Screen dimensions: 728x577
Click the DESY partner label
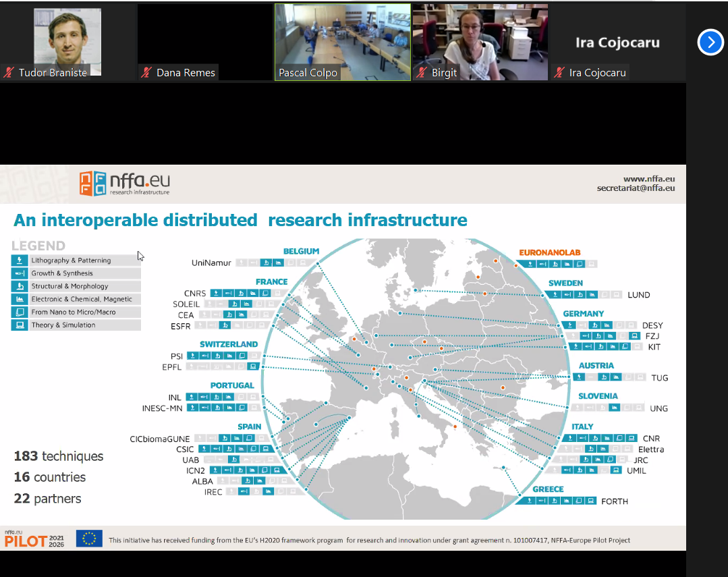pyautogui.click(x=652, y=326)
